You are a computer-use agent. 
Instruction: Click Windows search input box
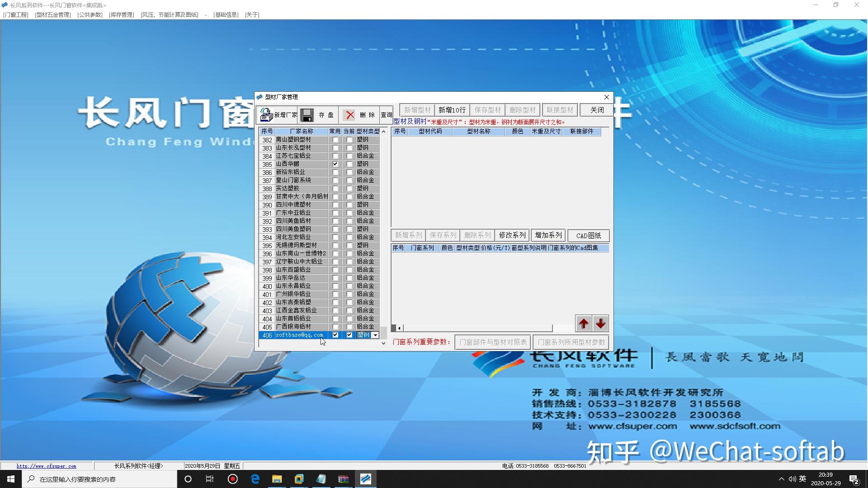click(x=99, y=479)
